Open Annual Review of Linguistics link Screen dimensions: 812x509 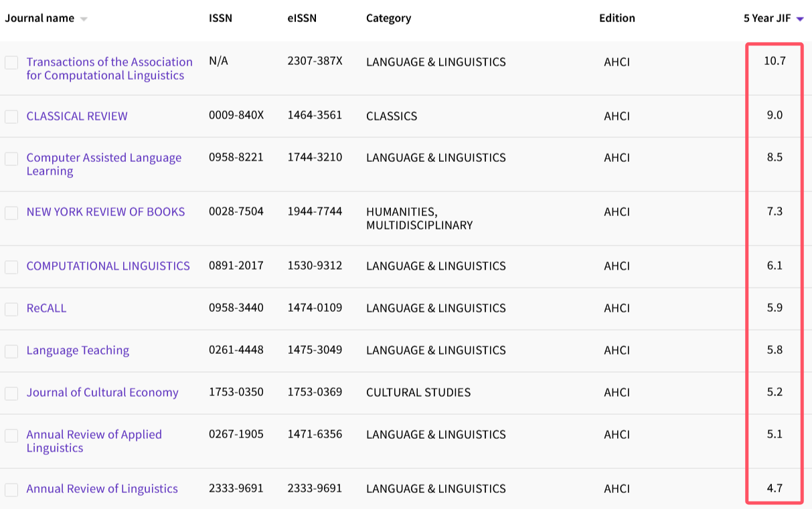point(102,489)
